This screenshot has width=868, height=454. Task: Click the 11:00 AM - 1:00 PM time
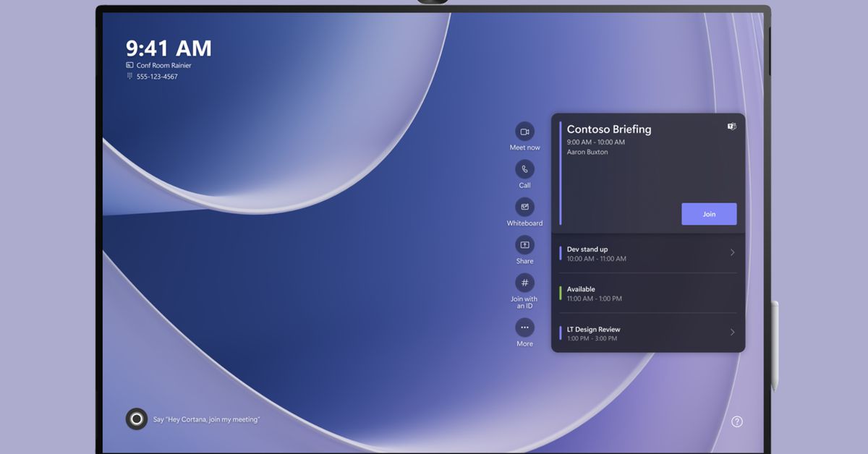595,299
